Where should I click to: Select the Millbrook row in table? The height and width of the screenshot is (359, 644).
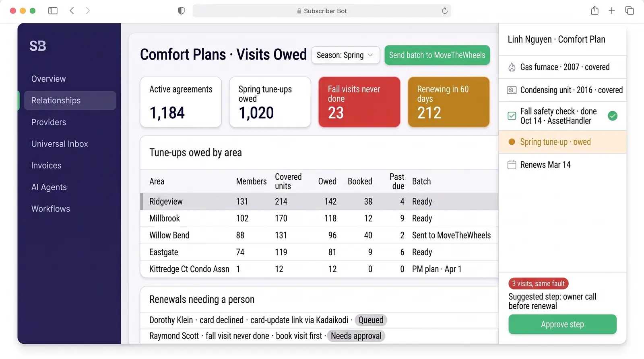319,218
